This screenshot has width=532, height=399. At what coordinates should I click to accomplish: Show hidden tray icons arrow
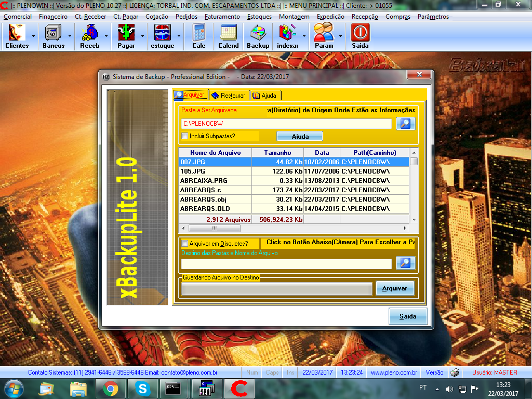pyautogui.click(x=437, y=389)
